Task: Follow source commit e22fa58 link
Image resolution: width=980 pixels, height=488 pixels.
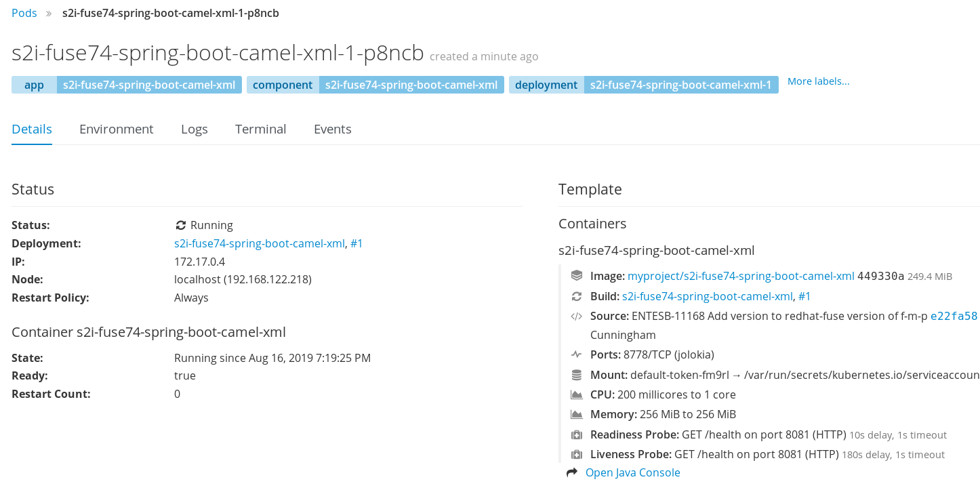Action: 954,316
